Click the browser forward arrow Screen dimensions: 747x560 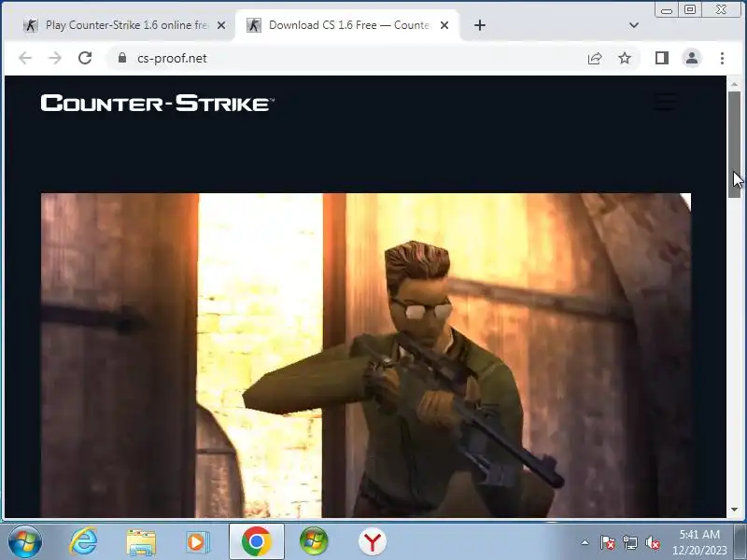click(x=55, y=58)
